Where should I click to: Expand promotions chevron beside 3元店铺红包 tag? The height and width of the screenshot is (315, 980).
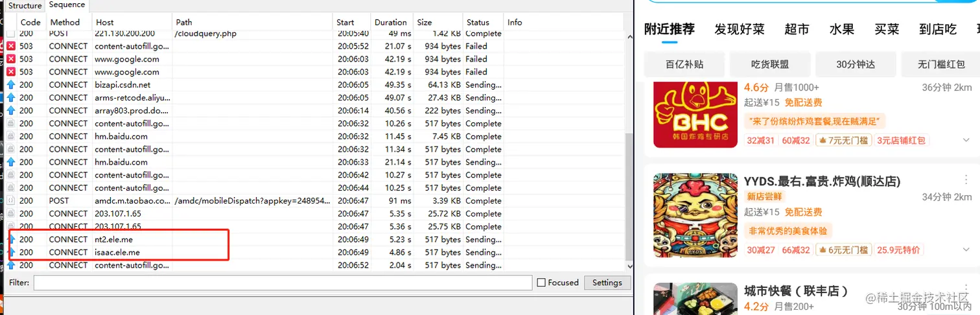pyautogui.click(x=966, y=140)
